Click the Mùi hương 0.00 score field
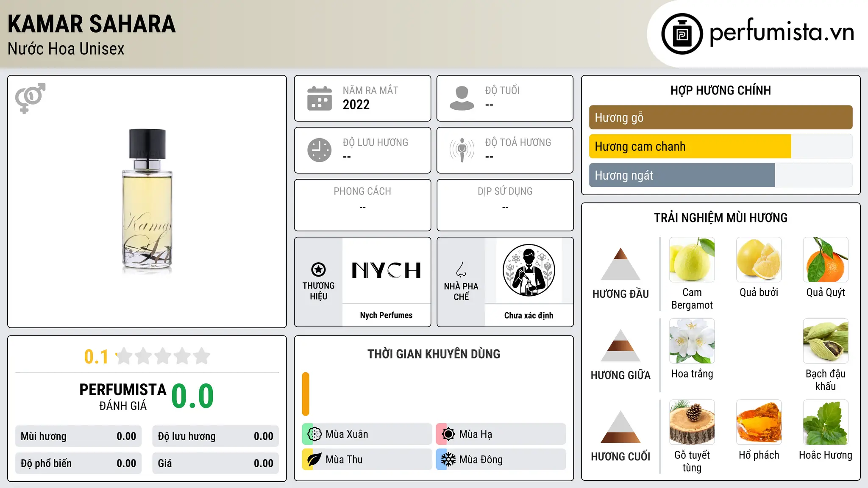 point(78,436)
